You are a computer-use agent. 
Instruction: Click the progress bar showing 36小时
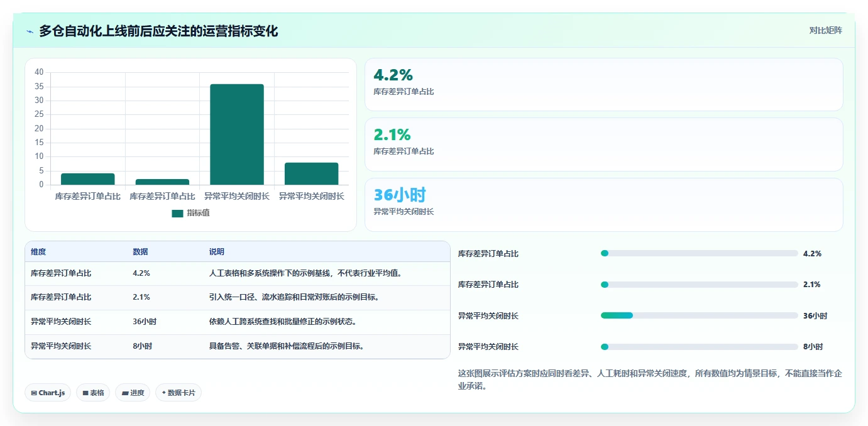700,315
